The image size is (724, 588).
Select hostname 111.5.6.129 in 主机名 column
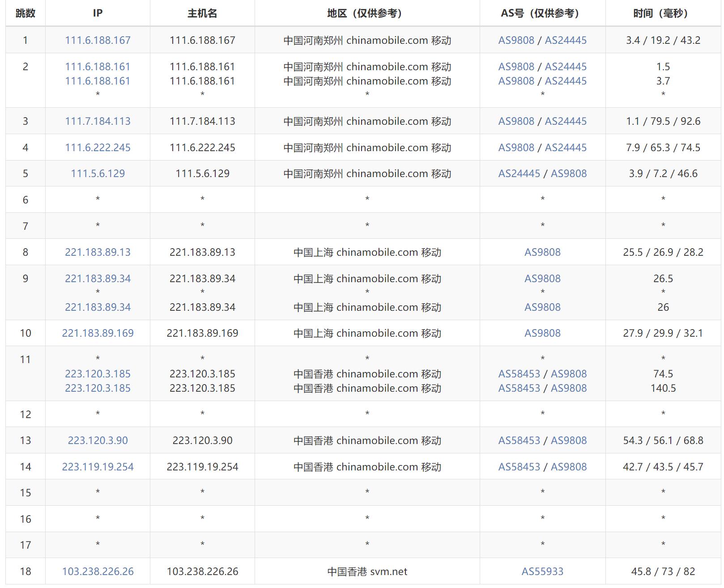click(202, 173)
